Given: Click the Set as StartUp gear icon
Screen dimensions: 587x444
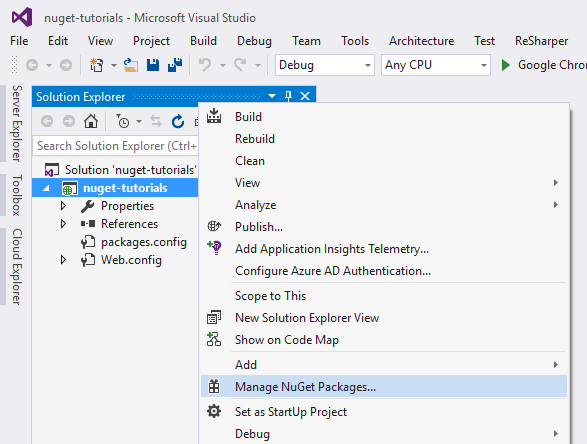Looking at the screenshot, I should click(214, 411).
